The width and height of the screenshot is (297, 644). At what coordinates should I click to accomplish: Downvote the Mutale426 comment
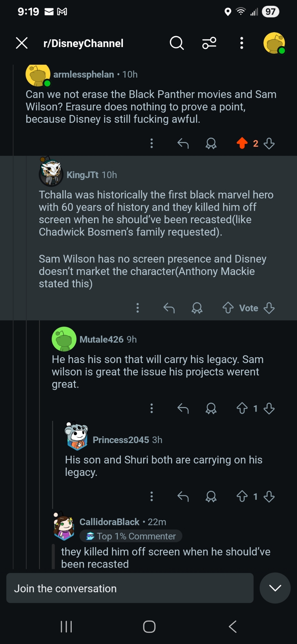269,409
